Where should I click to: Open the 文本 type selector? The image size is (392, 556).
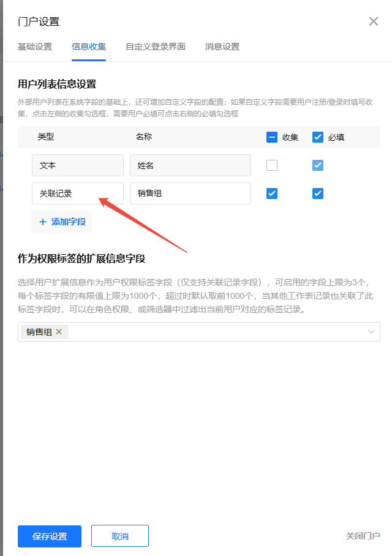(x=78, y=165)
